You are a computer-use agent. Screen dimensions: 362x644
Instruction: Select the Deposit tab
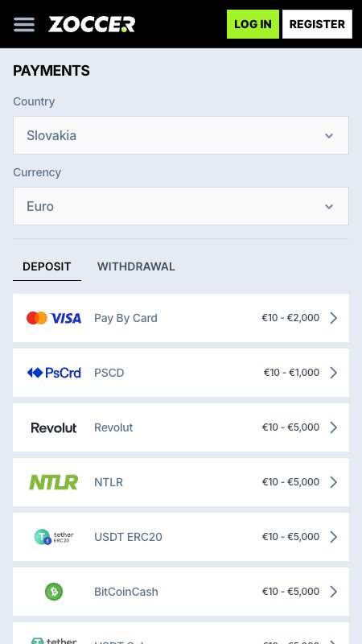click(x=47, y=266)
